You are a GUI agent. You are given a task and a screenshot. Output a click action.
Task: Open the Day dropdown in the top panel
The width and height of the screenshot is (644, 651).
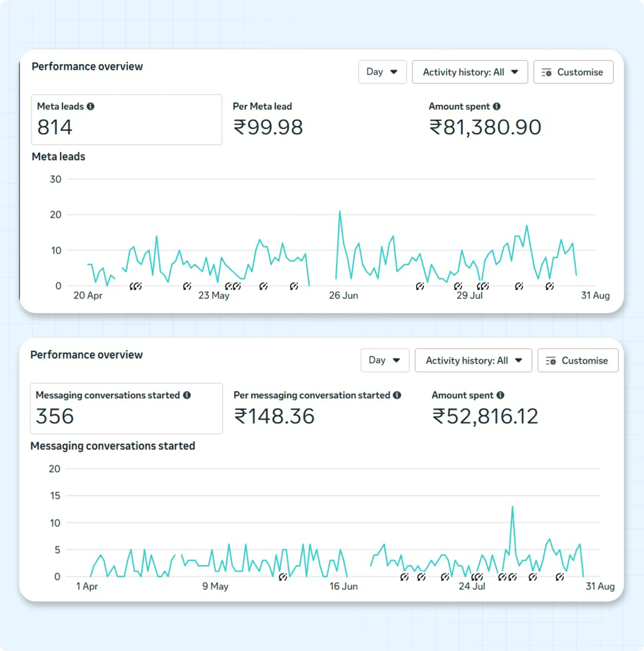coord(382,72)
